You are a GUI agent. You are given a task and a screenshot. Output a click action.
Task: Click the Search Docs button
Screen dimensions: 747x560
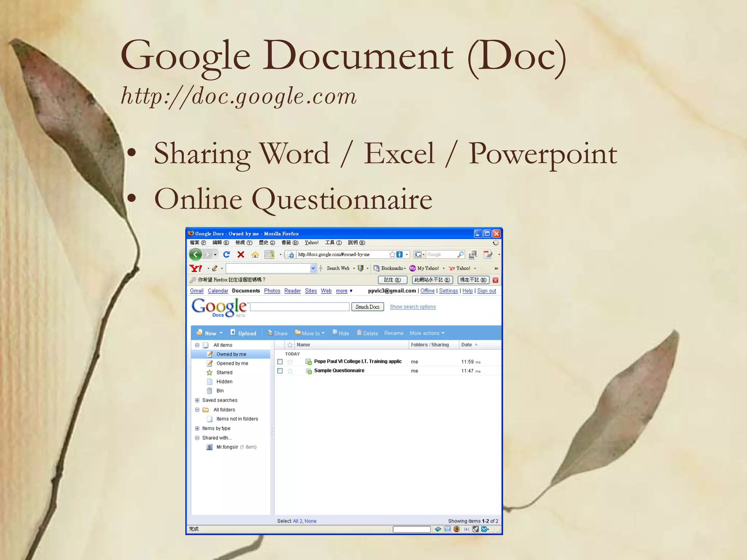pos(367,307)
